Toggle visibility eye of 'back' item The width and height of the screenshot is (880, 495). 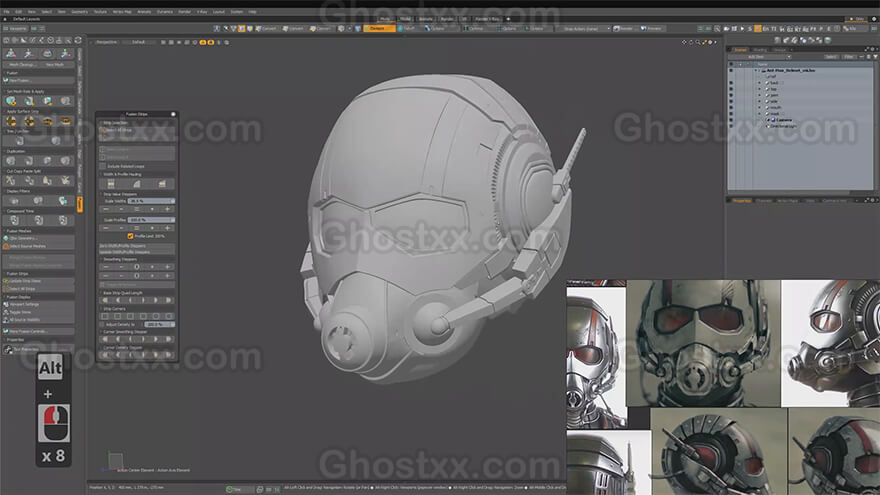coord(731,82)
